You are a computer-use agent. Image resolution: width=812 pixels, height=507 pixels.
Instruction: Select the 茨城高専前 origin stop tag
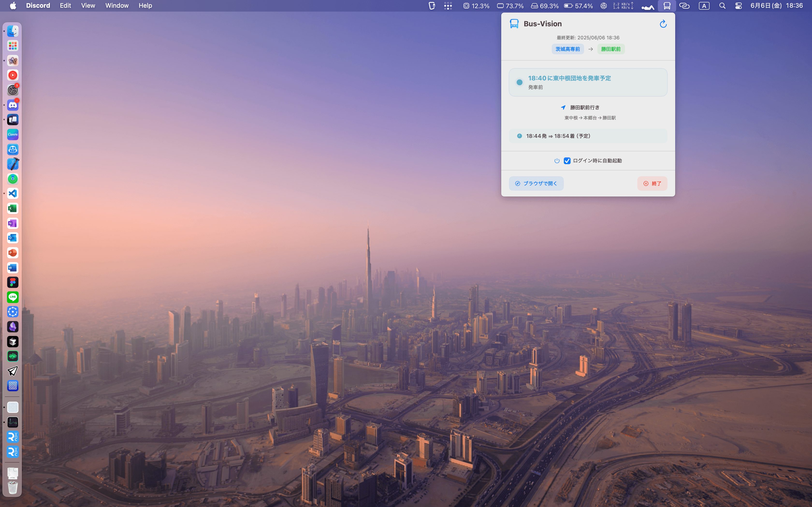tap(567, 49)
